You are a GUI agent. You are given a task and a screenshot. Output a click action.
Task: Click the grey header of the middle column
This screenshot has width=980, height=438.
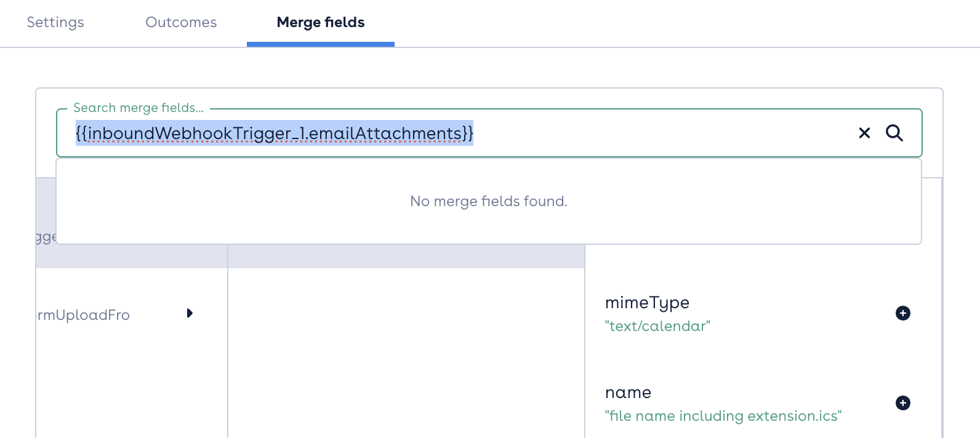(406, 256)
